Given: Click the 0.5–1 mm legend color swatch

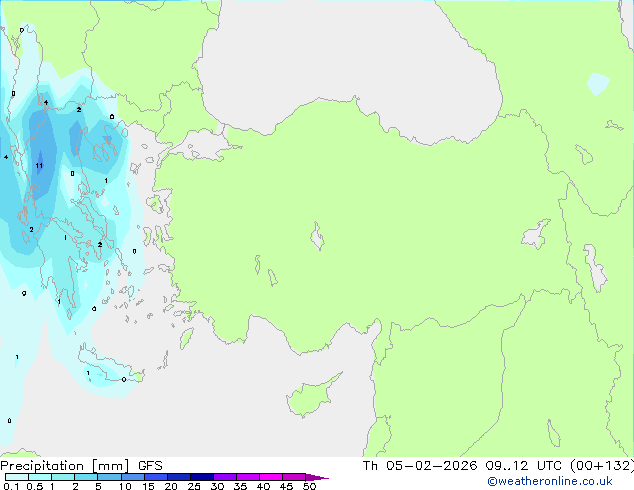Looking at the screenshot, I should coord(40,477).
